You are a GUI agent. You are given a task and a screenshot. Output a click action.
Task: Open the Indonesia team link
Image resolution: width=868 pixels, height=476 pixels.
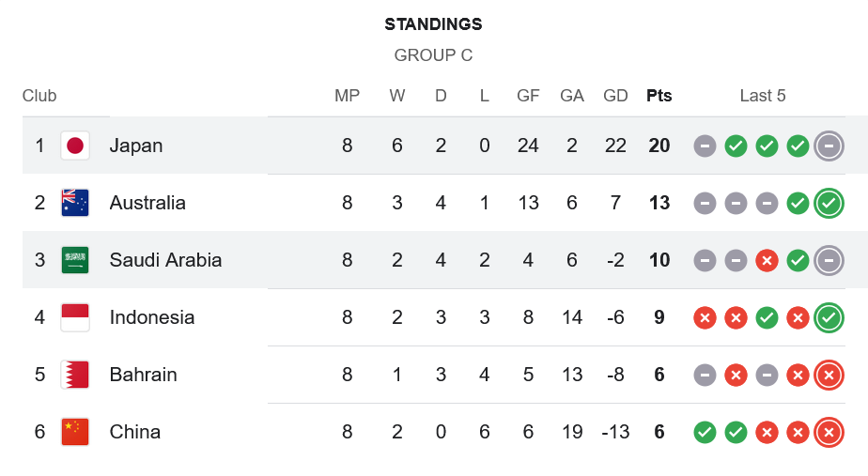click(152, 317)
